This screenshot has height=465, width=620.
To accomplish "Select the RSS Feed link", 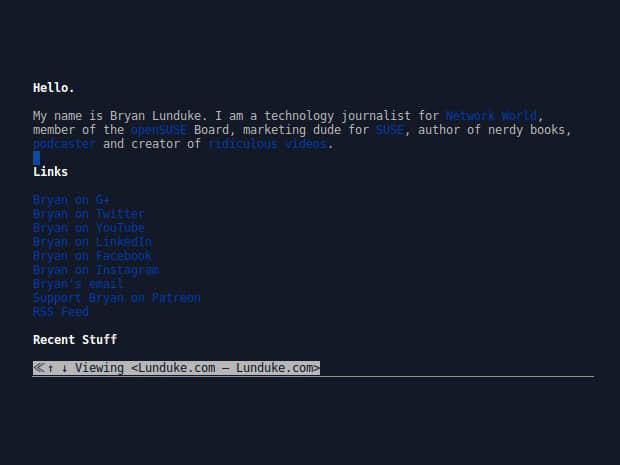I will (60, 312).
